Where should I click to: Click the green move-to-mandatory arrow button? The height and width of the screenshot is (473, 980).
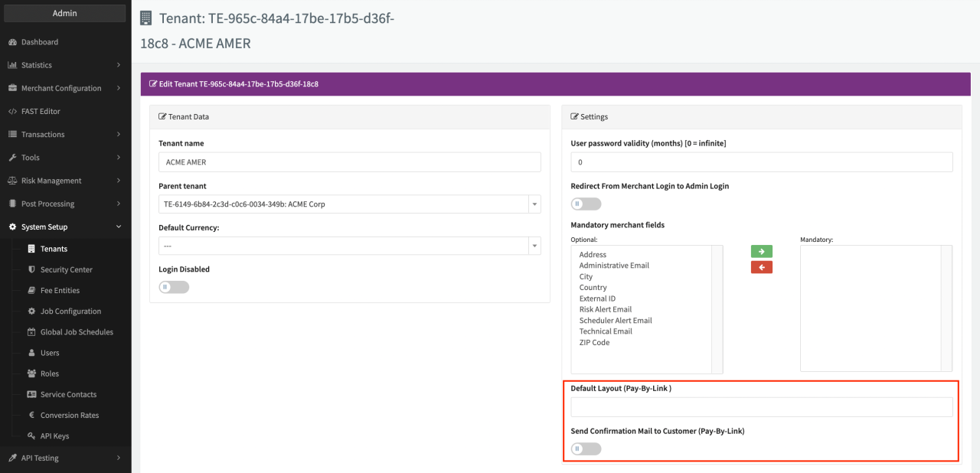pos(762,251)
